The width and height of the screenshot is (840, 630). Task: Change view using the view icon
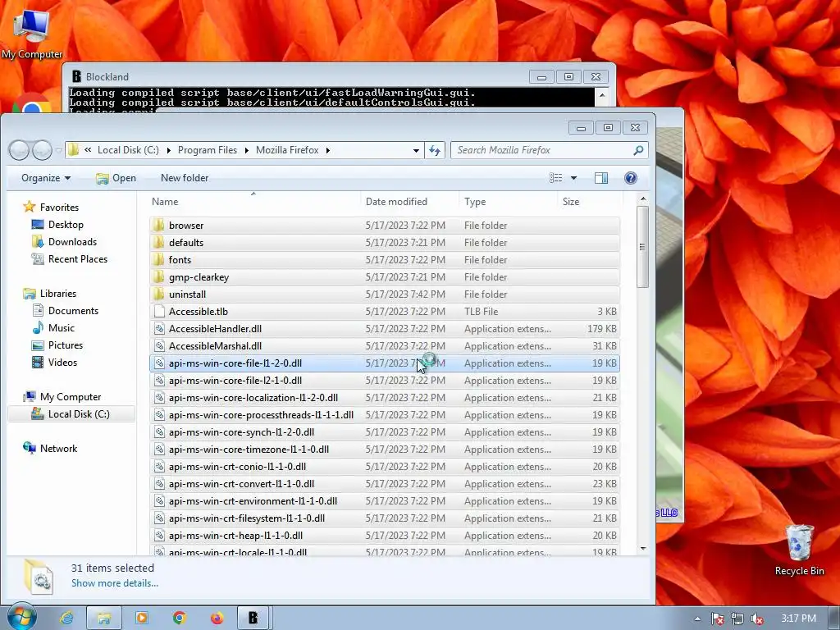pos(556,178)
